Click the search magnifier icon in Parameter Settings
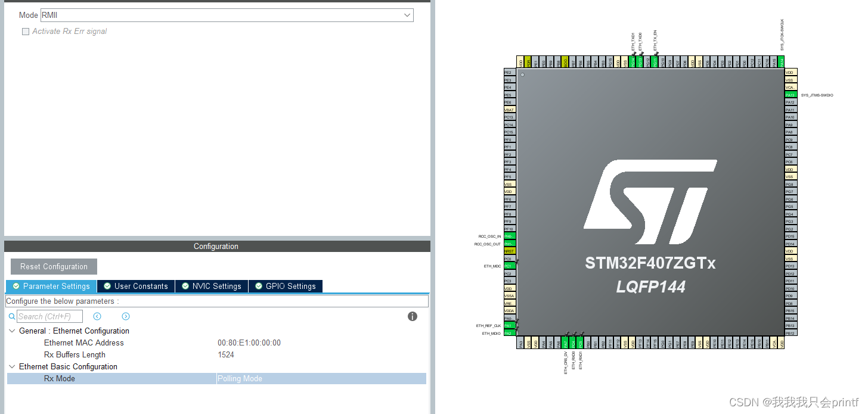Viewport: 868px width, 414px height. click(x=12, y=316)
